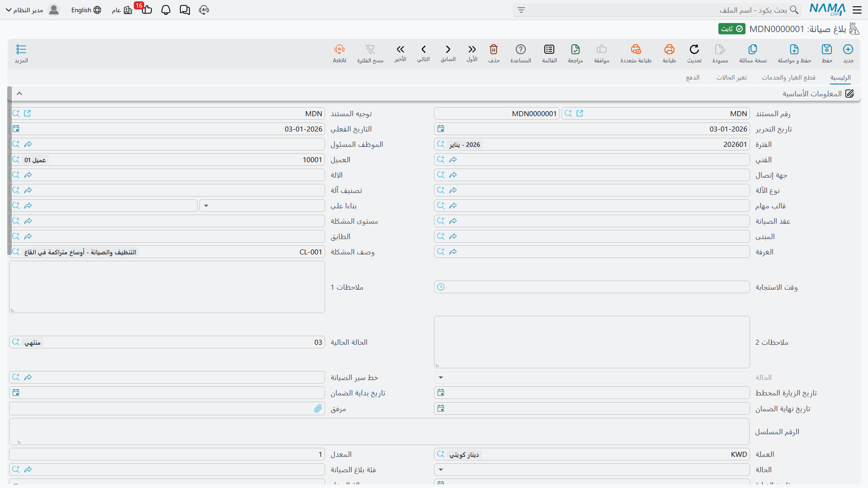Click the share arrow in الموظف المسئول field

pyautogui.click(x=28, y=144)
